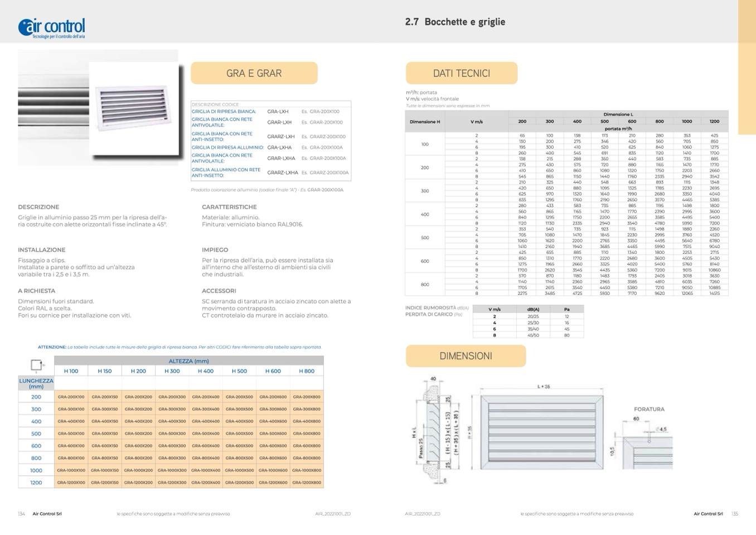Select the DATI TECNICI heading banner
756x535 pixels.
(x=461, y=73)
